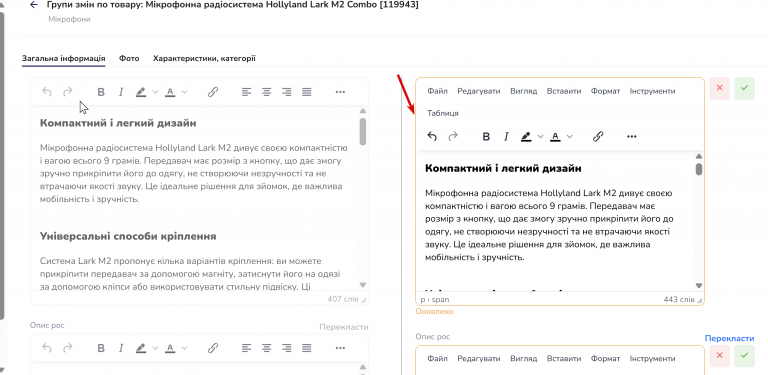
Task: Open Таблиця menu in right editor
Action: pos(443,113)
